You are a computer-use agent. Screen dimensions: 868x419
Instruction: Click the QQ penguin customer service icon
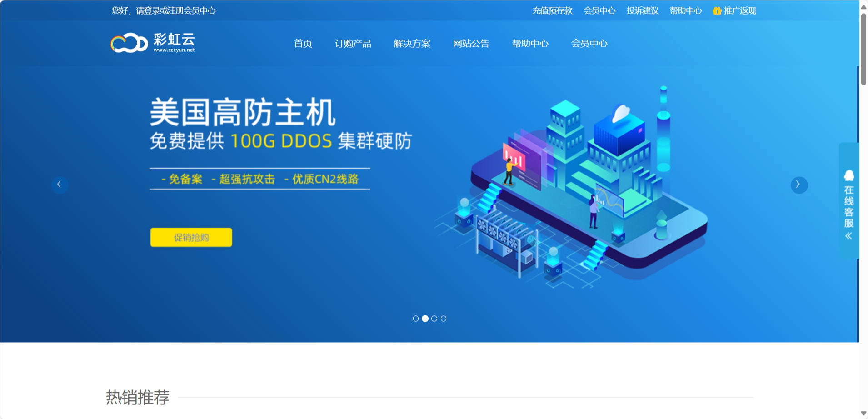pyautogui.click(x=848, y=175)
